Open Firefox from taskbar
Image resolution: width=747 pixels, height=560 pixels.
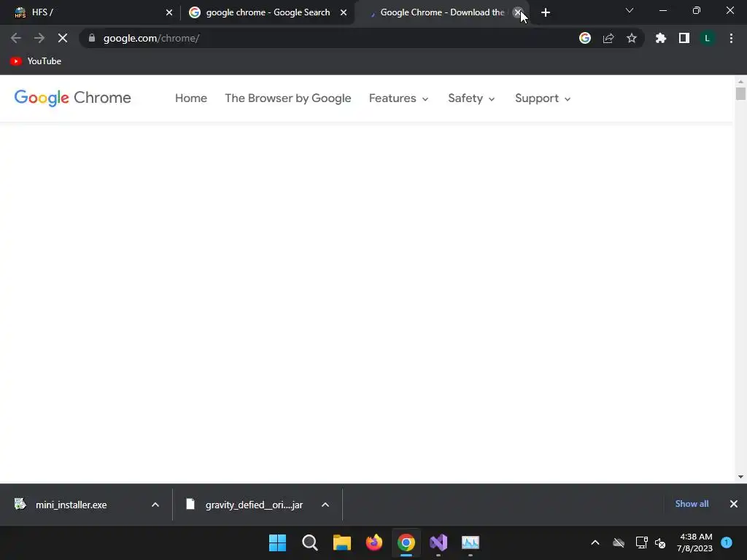tap(374, 542)
